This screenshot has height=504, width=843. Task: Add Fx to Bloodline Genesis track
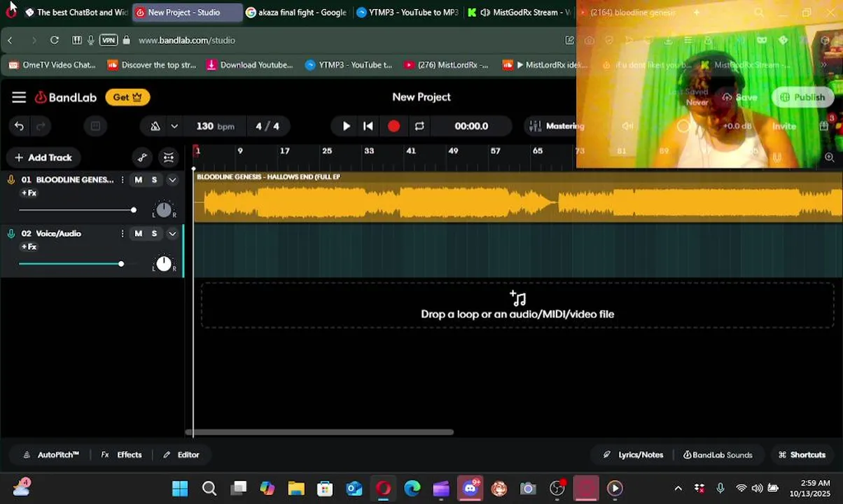(x=29, y=193)
